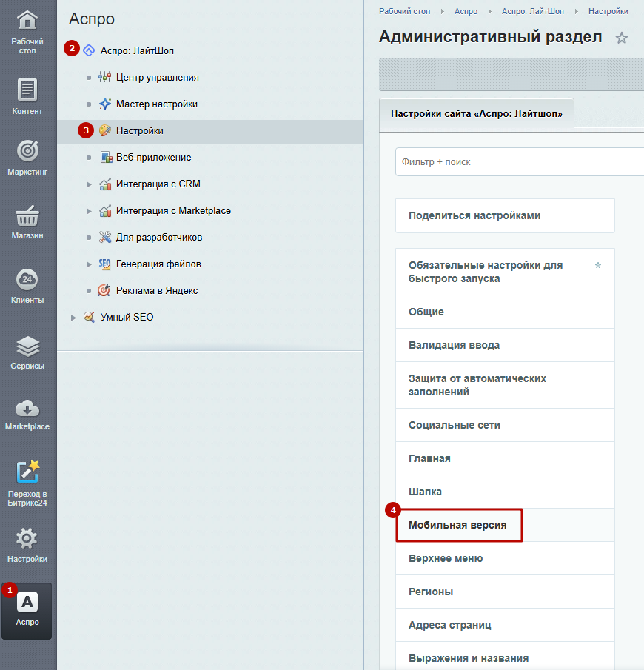Click the Мастер настройки sparkle icon
The width and height of the screenshot is (644, 670).
[104, 104]
